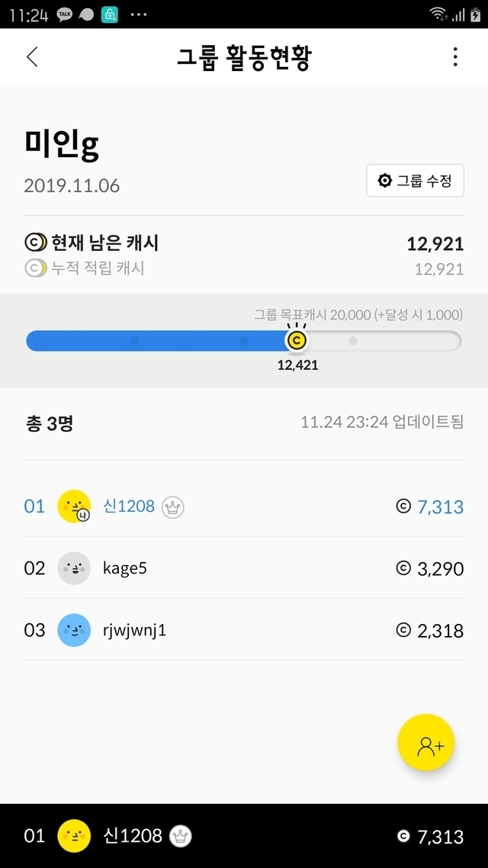This screenshot has height=868, width=488.
Task: Tap the 누적 적립 캐시 coin icon
Action: point(35,268)
